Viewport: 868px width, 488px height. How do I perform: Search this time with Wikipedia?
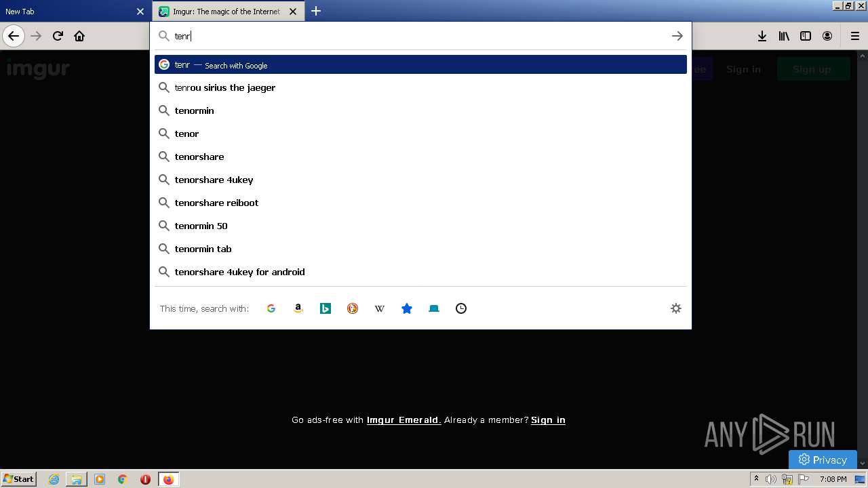click(380, 308)
